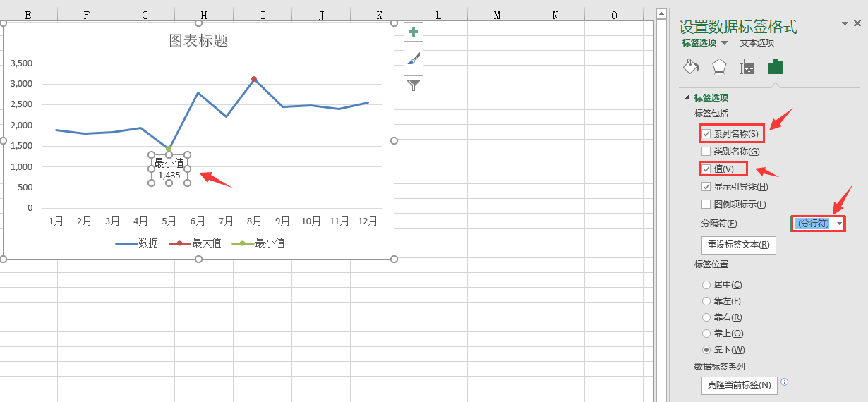Viewport: 868px width, 402px height.
Task: Select the Fill & Line paint bucket icon
Action: coord(691,67)
